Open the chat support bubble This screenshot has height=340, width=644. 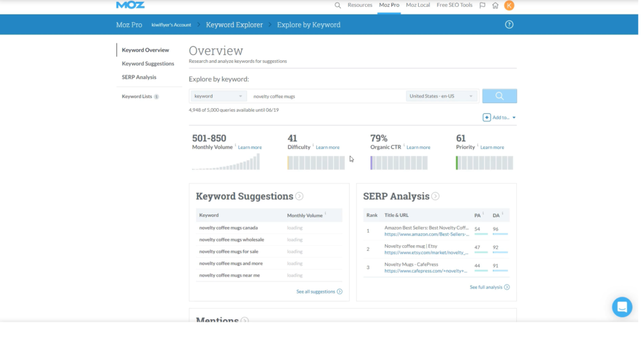point(622,307)
